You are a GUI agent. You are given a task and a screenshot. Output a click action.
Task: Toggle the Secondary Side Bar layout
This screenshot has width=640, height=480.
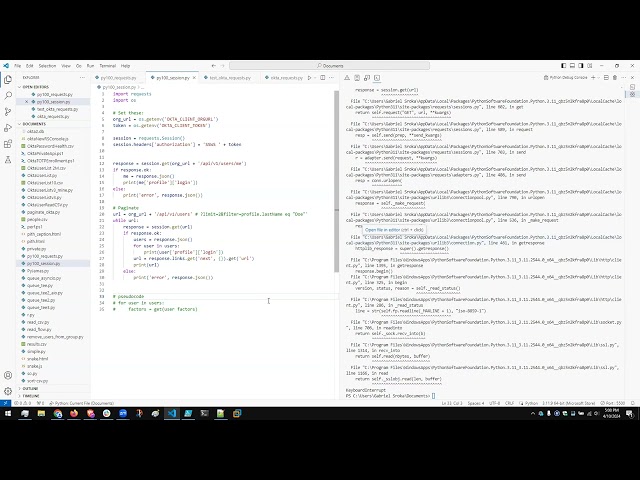581,66
